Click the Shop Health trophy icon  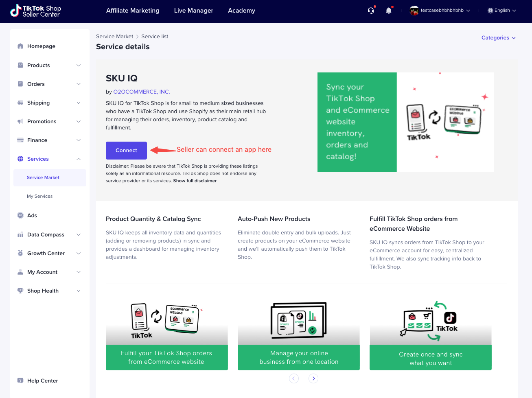[x=20, y=291]
